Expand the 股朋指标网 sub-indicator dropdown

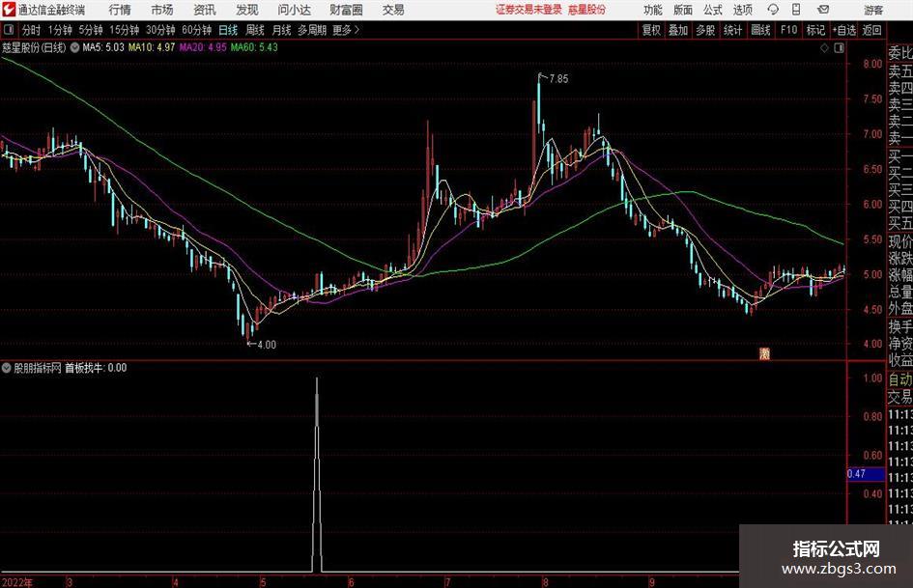pyautogui.click(x=7, y=368)
